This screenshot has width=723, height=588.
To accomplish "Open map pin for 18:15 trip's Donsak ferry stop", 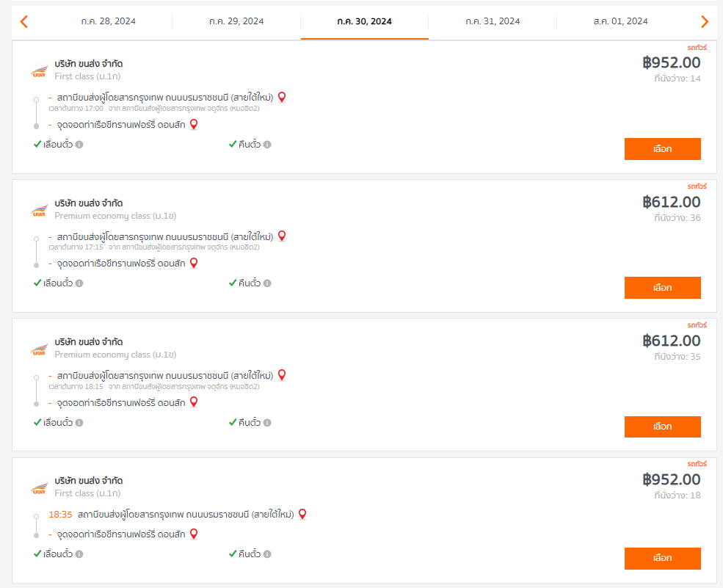I will point(194,402).
